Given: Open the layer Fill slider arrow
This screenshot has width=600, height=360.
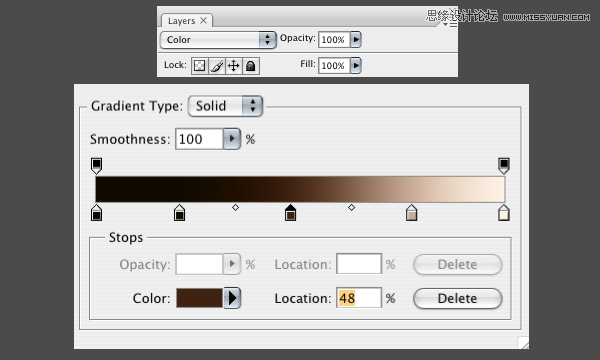Looking at the screenshot, I should click(356, 65).
